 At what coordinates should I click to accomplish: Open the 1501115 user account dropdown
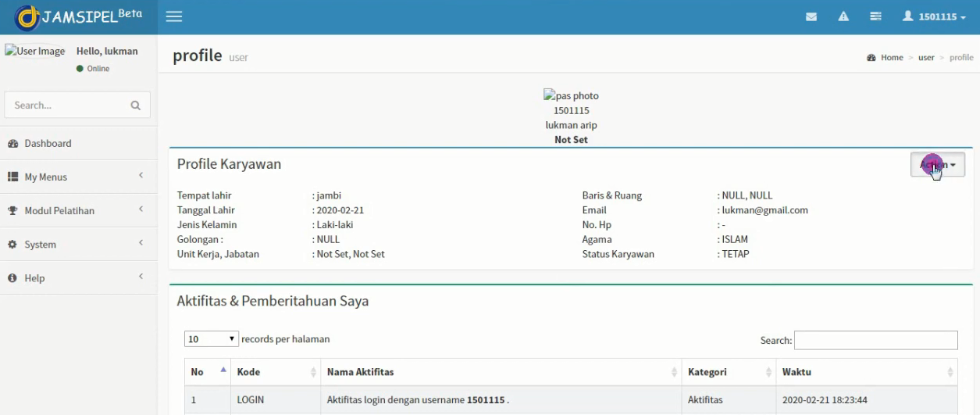tap(934, 16)
